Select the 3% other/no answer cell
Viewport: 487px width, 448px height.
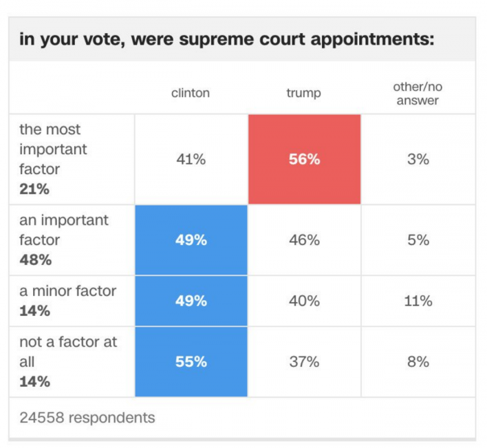[418, 159]
